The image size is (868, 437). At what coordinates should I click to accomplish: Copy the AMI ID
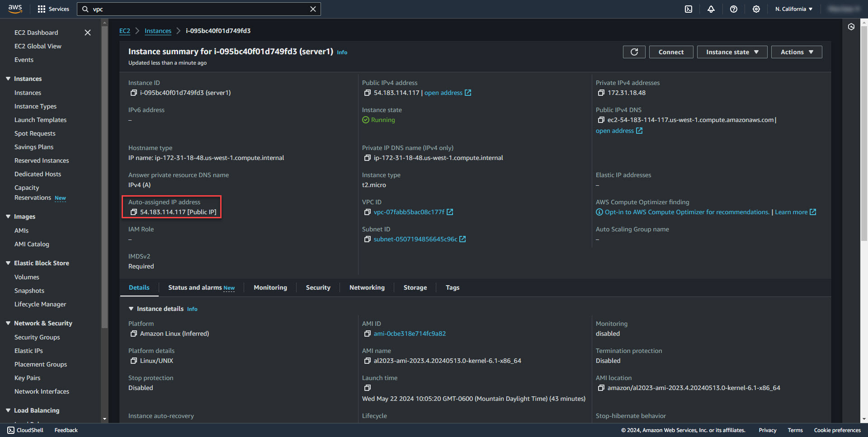[x=367, y=334]
